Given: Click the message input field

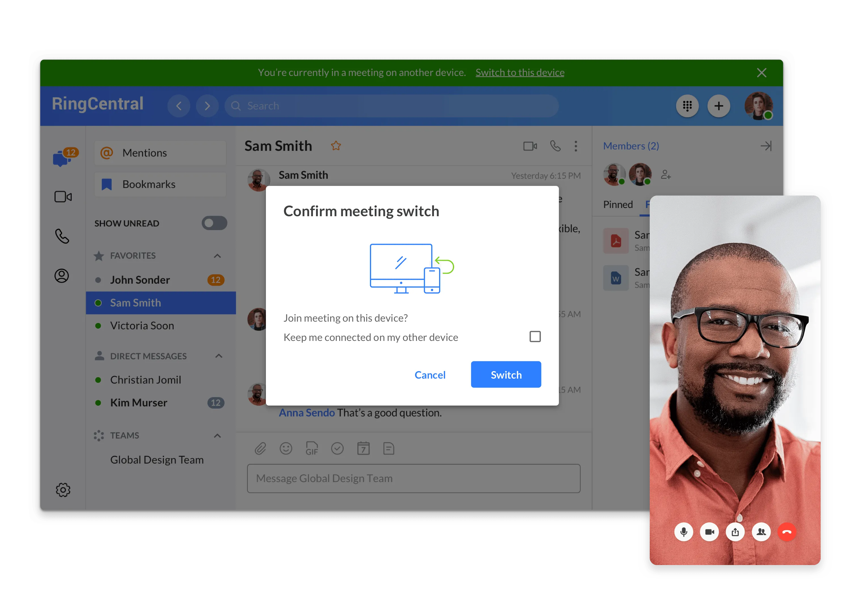Looking at the screenshot, I should pyautogui.click(x=414, y=478).
